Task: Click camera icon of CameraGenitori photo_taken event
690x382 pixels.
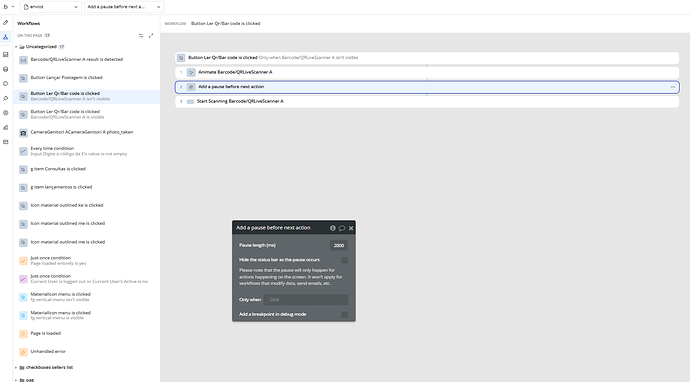Action: [x=23, y=133]
